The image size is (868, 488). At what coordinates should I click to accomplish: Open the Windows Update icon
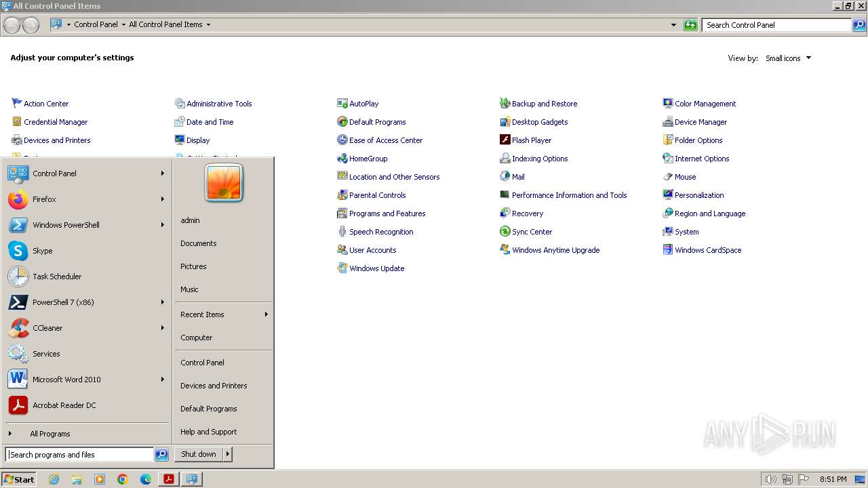pos(342,268)
